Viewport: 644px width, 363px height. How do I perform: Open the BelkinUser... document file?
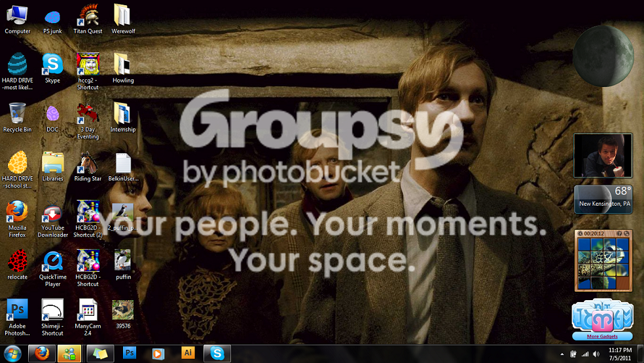pyautogui.click(x=123, y=167)
